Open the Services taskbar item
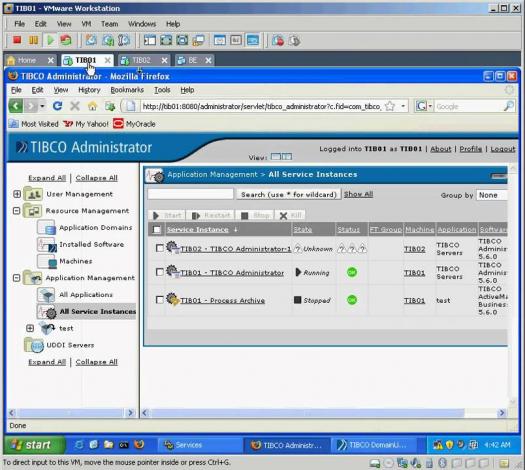525x470 pixels. [x=200, y=445]
